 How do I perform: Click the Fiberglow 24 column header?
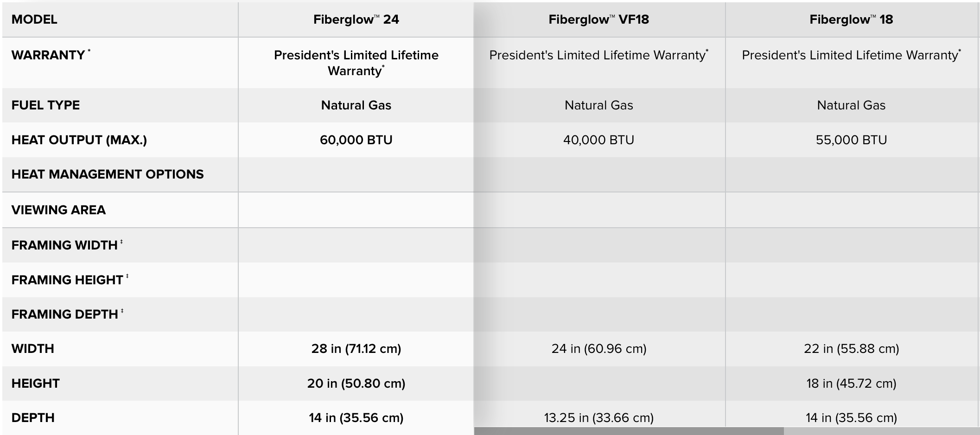click(x=356, y=19)
